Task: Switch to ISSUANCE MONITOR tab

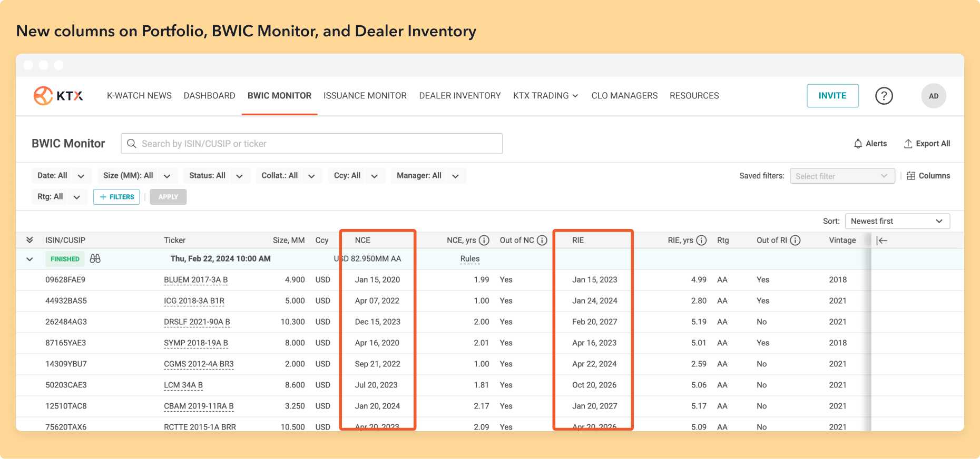Action: [365, 96]
